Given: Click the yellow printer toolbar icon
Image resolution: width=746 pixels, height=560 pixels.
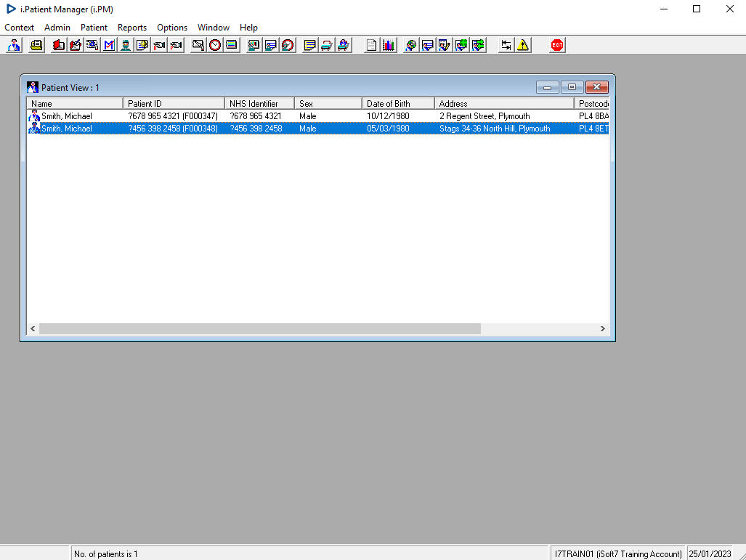Looking at the screenshot, I should [36, 45].
